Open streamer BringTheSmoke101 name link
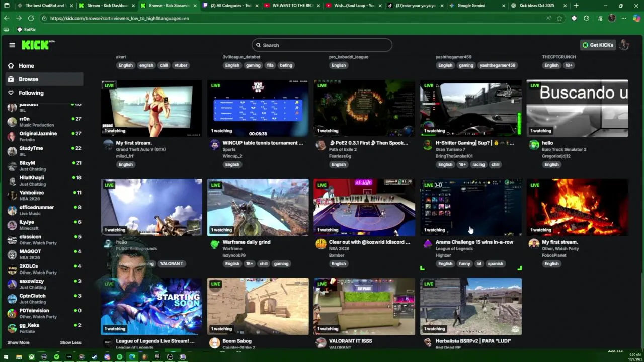This screenshot has width=644, height=362. [x=454, y=156]
